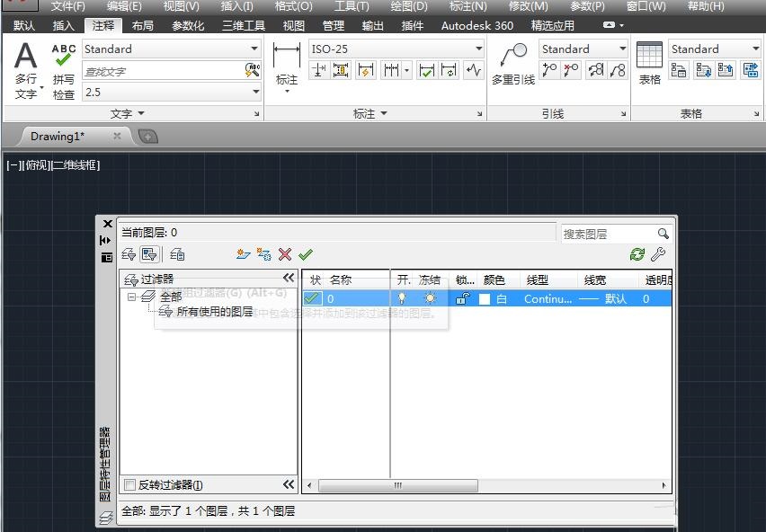Collapse the 全部 filter tree node
Image resolution: width=766 pixels, height=532 pixels.
tap(131, 297)
